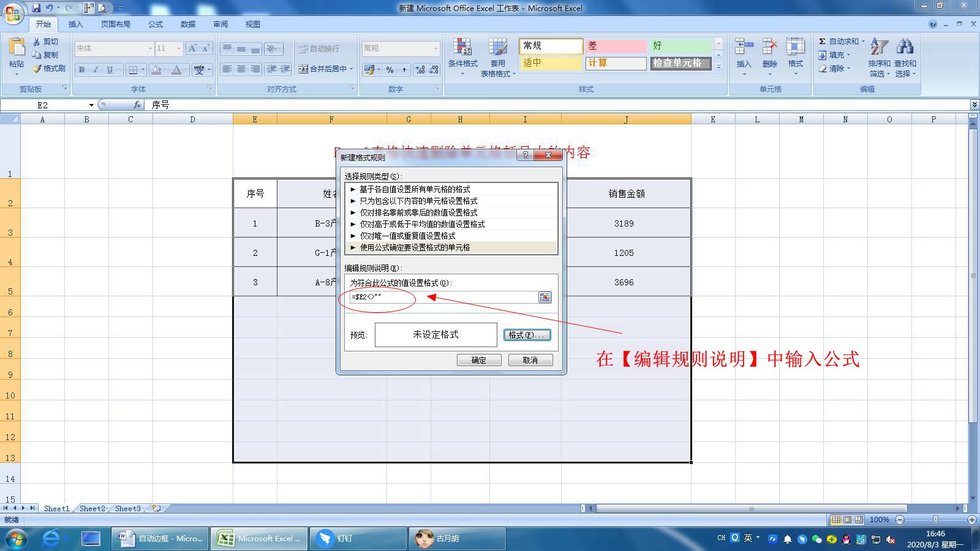Click the AutoSum (自动求和) icon
This screenshot has width=980, height=551.
pyautogui.click(x=823, y=40)
